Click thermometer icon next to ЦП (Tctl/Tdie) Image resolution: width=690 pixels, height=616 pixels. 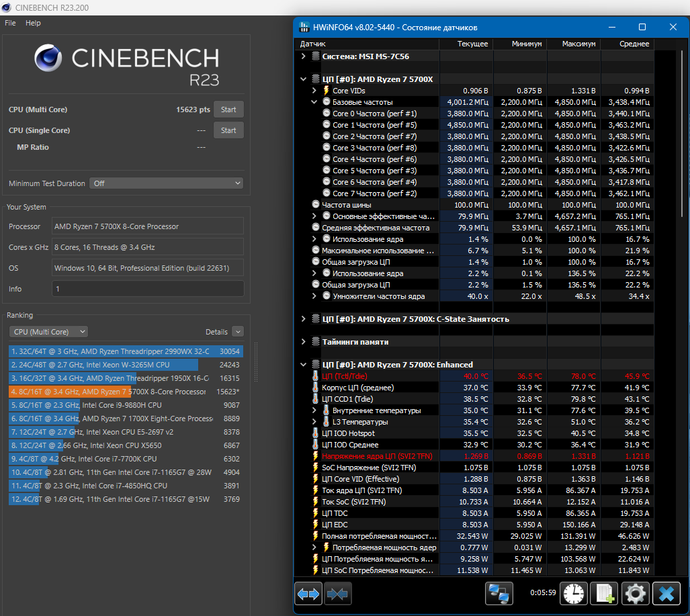[x=315, y=376]
